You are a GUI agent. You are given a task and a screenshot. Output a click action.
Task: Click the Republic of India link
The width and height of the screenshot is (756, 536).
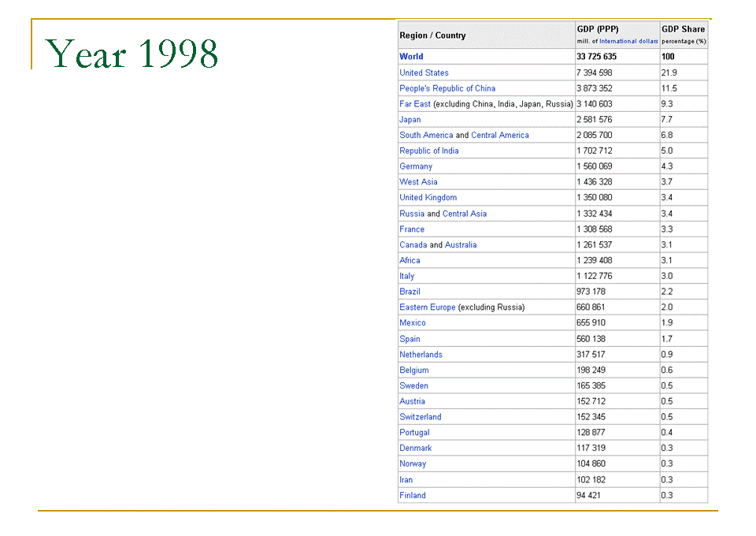[428, 151]
